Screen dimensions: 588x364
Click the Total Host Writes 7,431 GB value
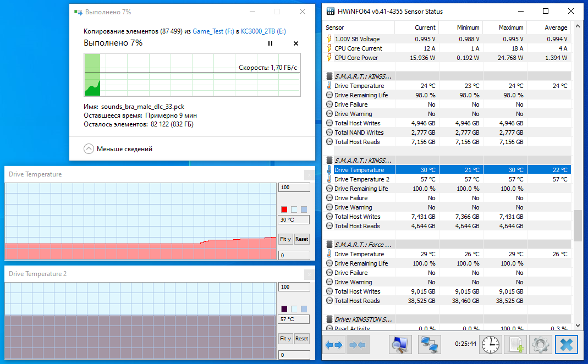coord(424,217)
